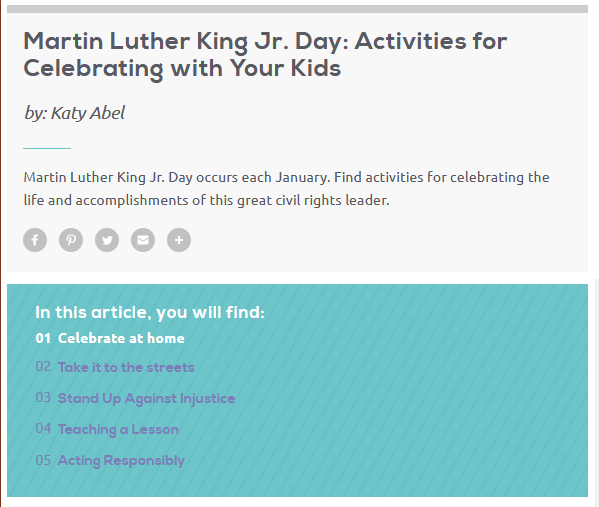The height and width of the screenshot is (507, 599).
Task: Click the number 03 entry marker
Action: [x=43, y=397]
